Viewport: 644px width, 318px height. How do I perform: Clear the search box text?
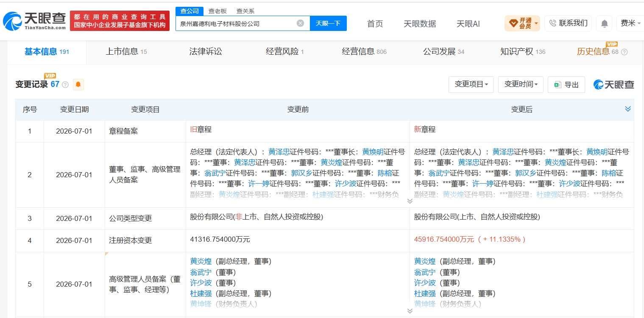pos(300,23)
